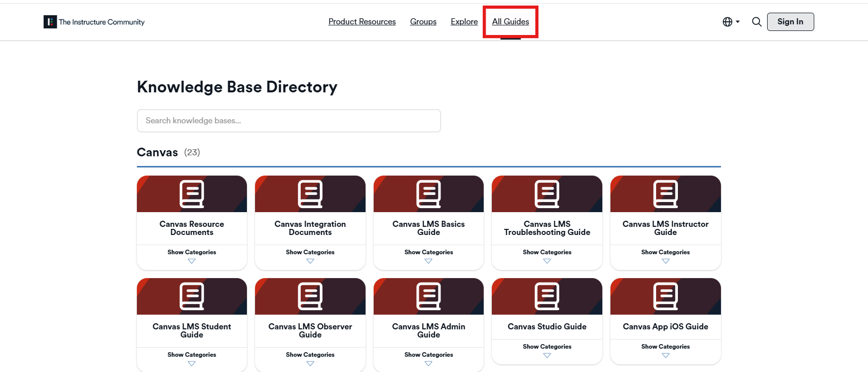Open the Canvas Resource Documents title link
Image resolution: width=868 pixels, height=372 pixels.
click(x=192, y=228)
